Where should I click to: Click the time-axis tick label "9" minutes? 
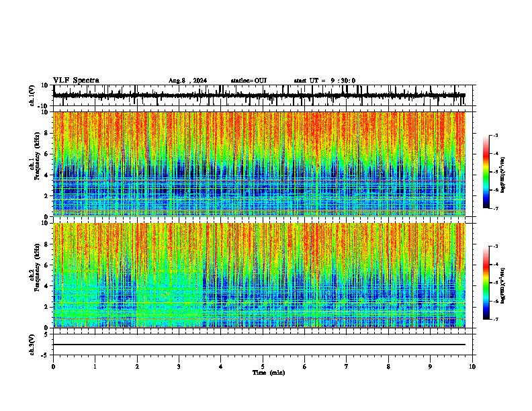point(430,367)
